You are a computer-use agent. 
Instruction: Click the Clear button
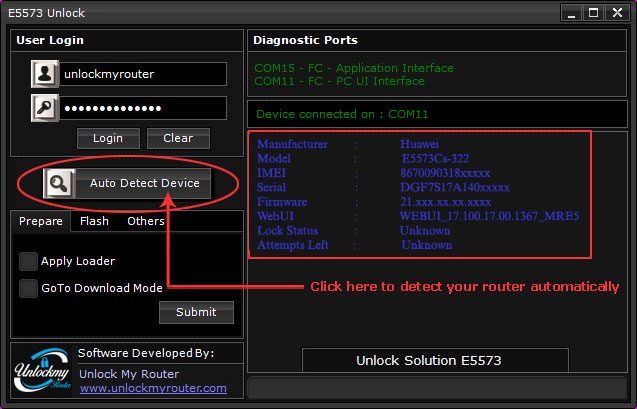(178, 138)
